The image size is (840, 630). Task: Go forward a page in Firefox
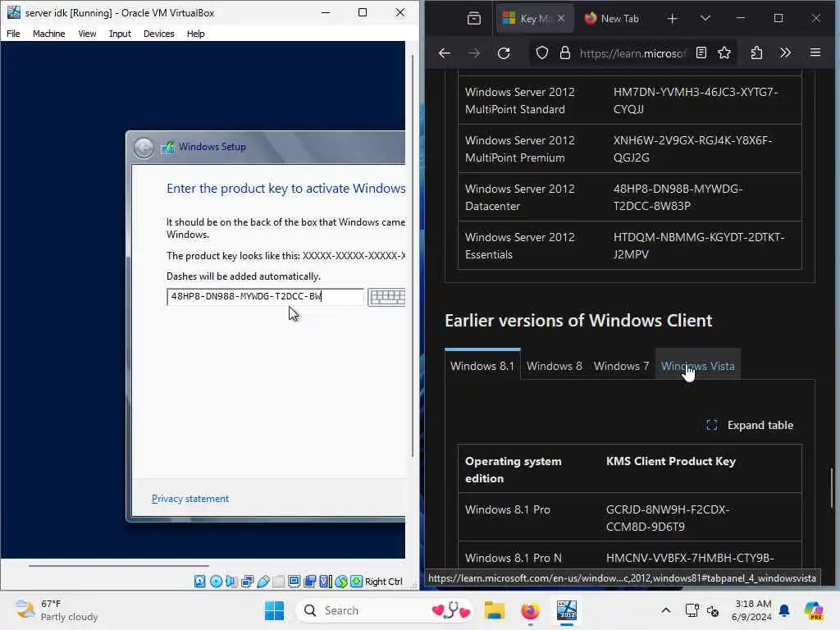474,53
